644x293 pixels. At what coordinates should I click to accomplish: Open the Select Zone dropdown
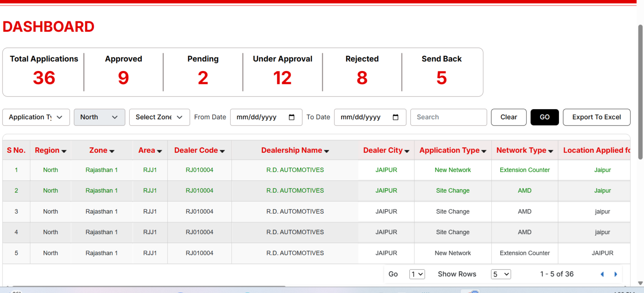click(x=159, y=117)
